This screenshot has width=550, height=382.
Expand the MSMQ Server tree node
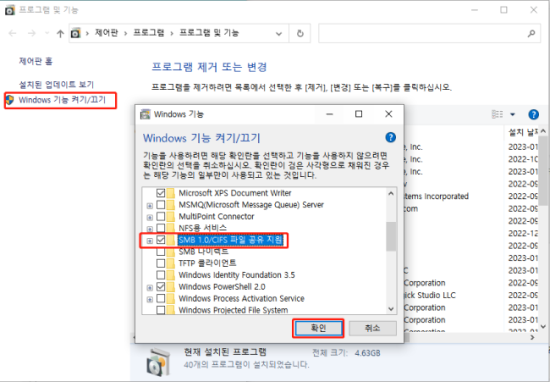(x=150, y=206)
